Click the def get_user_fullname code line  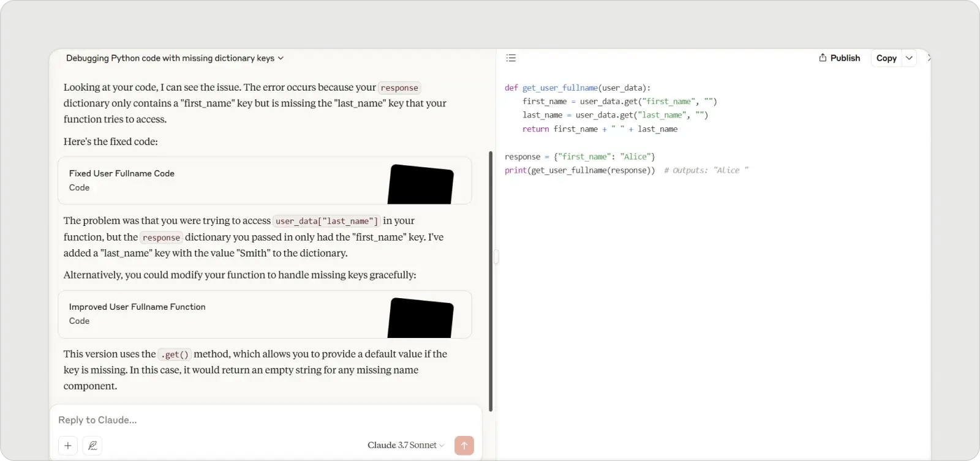[577, 88]
